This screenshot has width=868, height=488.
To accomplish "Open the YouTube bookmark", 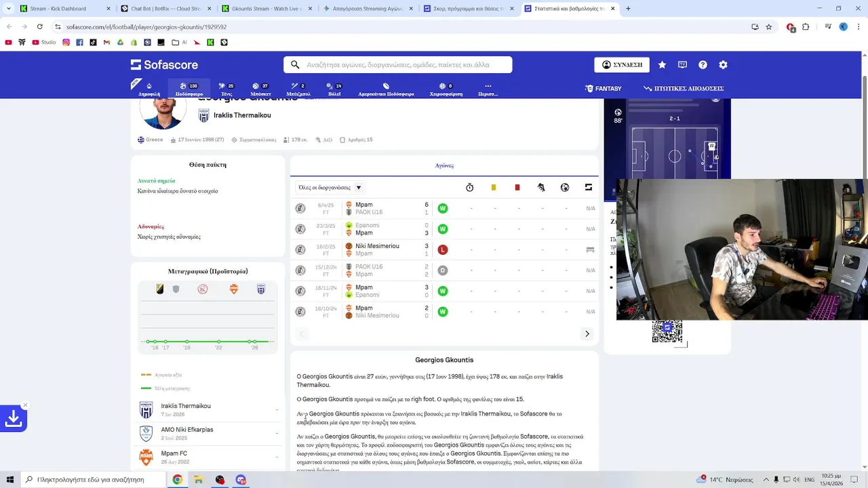I will [x=8, y=42].
